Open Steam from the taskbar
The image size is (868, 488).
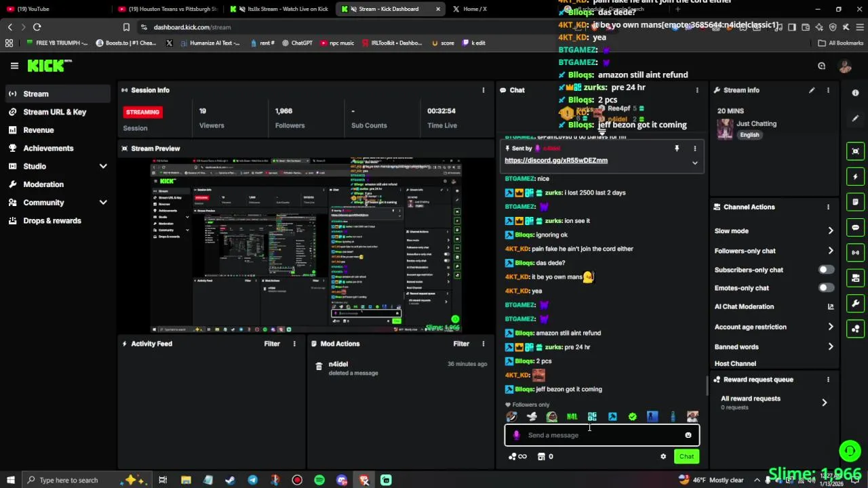(x=230, y=481)
